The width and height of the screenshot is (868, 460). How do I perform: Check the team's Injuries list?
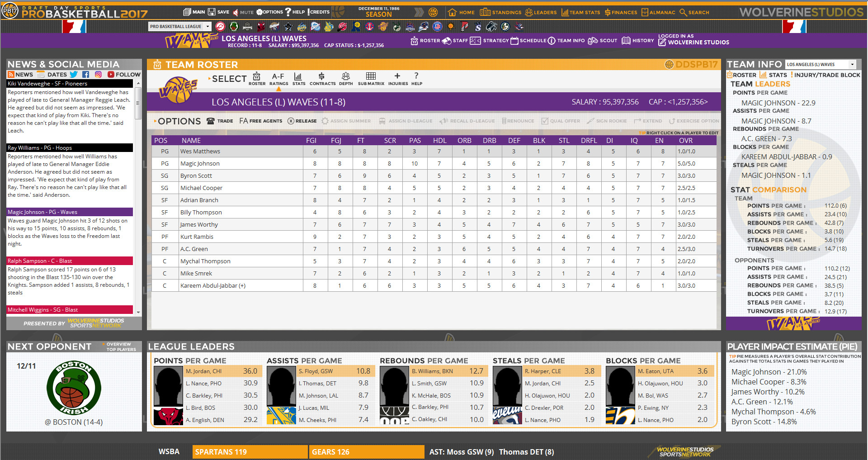point(396,79)
